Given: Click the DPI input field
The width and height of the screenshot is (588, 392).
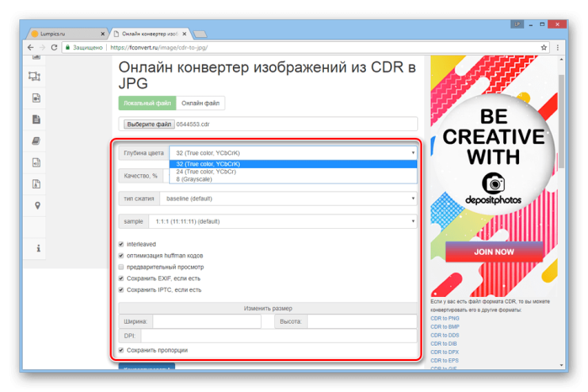Looking at the screenshot, I should [279, 336].
